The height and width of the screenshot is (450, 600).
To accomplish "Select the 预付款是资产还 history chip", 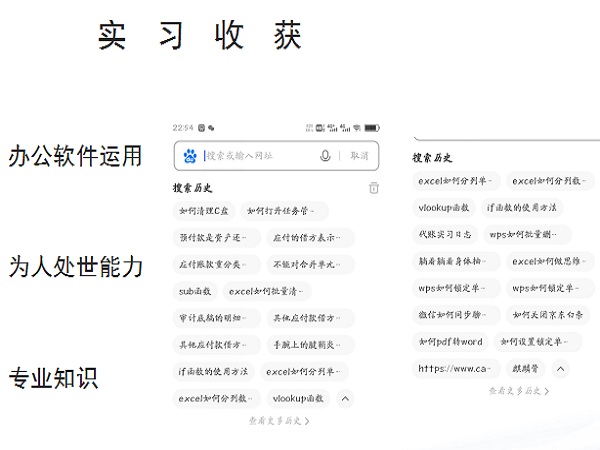I will coord(217,238).
